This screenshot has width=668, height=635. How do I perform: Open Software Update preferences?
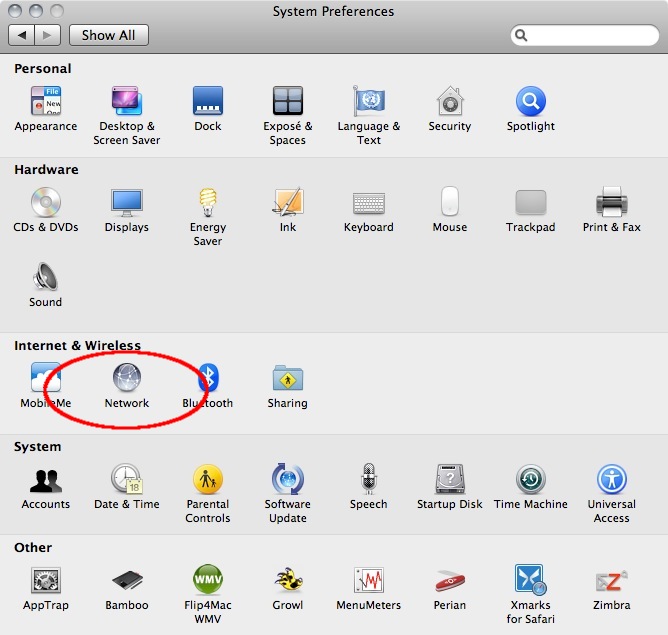(288, 480)
